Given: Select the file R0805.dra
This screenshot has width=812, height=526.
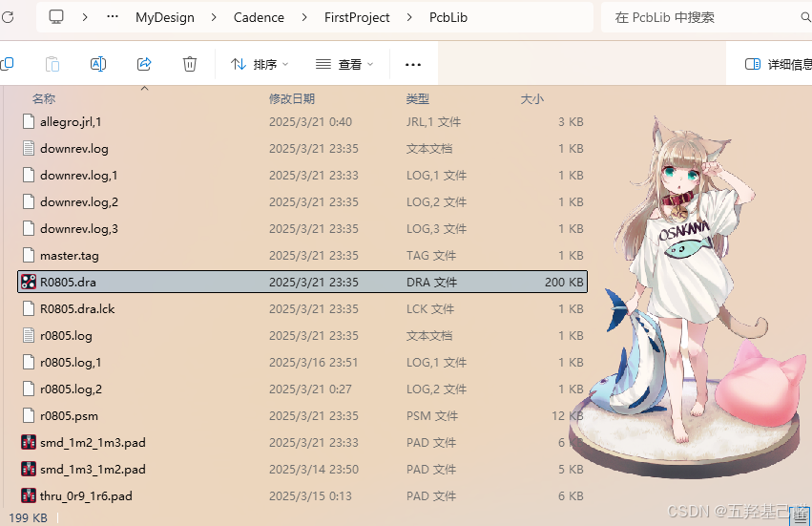Looking at the screenshot, I should click(302, 282).
